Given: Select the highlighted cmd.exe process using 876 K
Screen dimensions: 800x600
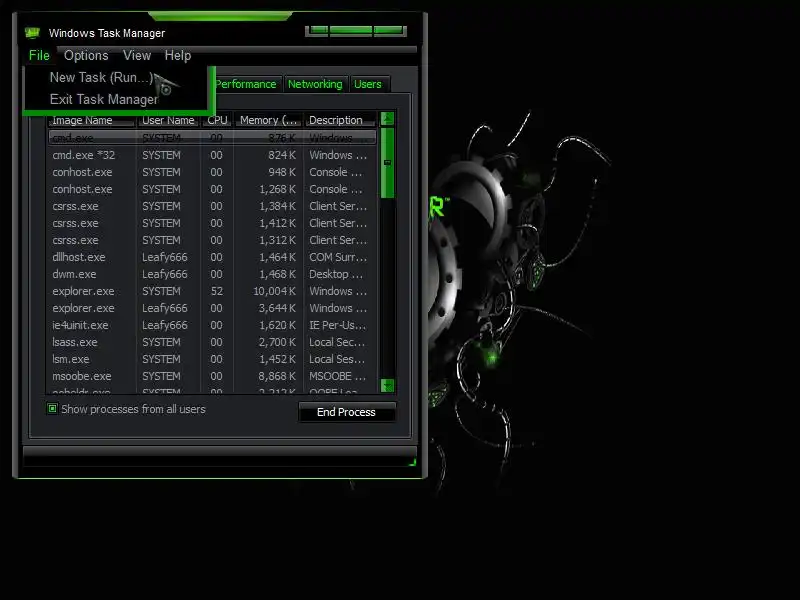Looking at the screenshot, I should point(213,138).
